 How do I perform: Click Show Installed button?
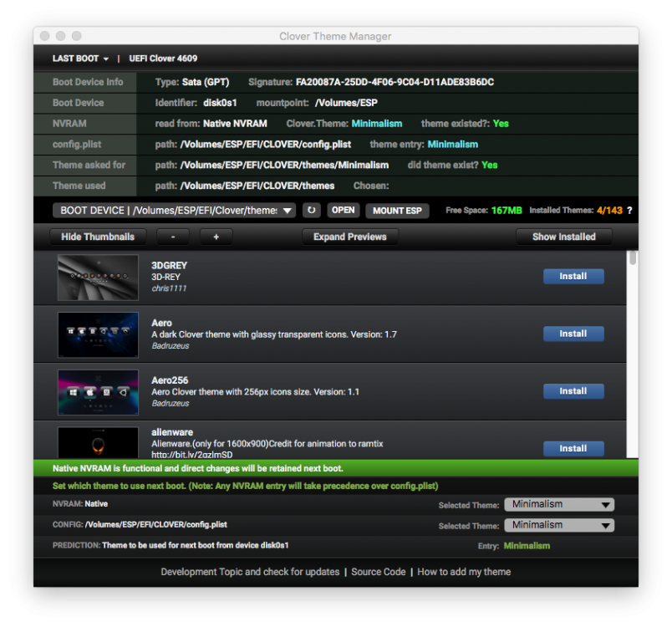click(564, 237)
